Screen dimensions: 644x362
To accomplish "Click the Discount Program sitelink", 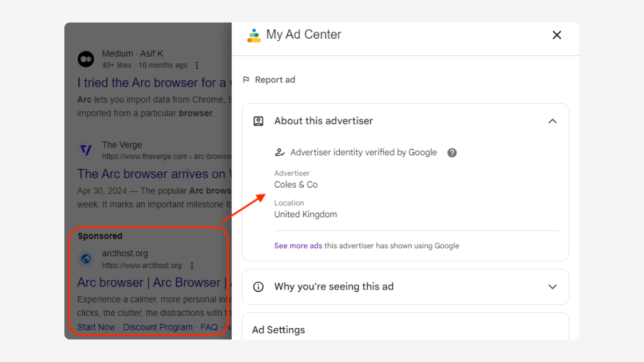I will pos(158,327).
